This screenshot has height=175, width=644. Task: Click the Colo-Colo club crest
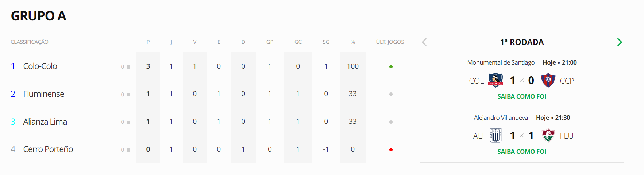(x=495, y=80)
